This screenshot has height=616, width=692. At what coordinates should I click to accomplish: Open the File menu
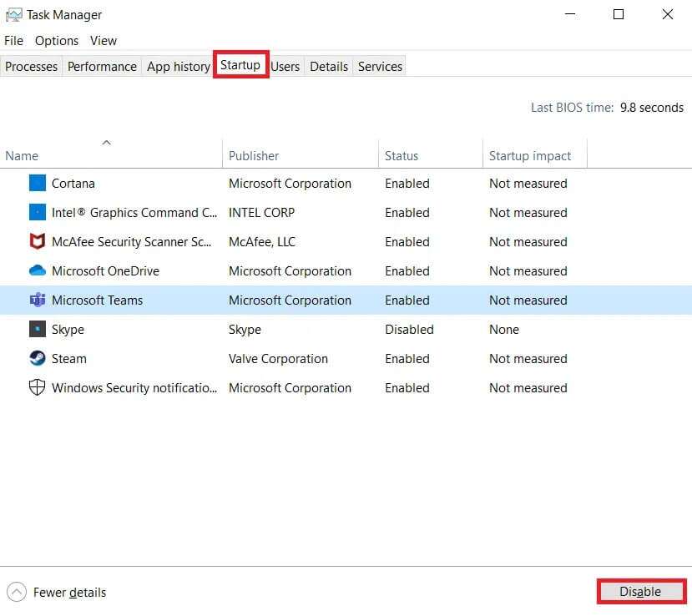point(13,41)
